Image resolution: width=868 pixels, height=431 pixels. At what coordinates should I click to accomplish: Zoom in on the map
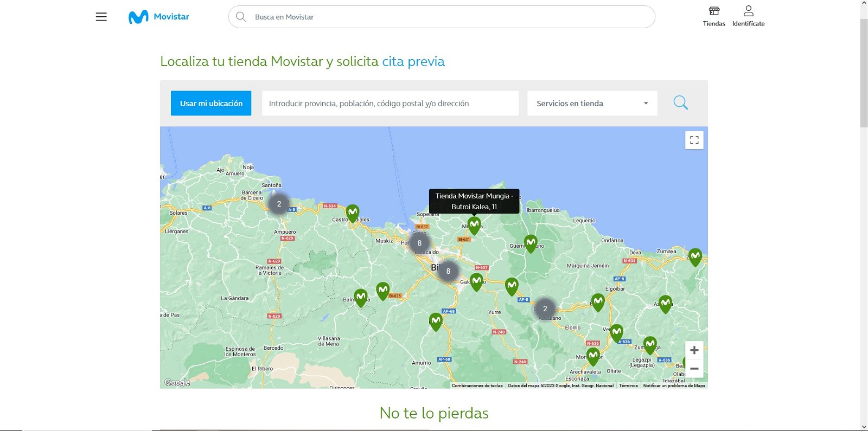click(694, 350)
